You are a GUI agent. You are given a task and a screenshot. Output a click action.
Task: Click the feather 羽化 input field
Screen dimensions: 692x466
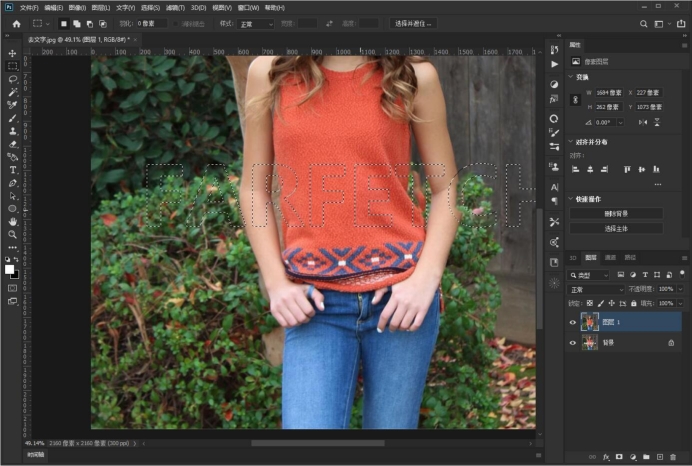point(151,24)
